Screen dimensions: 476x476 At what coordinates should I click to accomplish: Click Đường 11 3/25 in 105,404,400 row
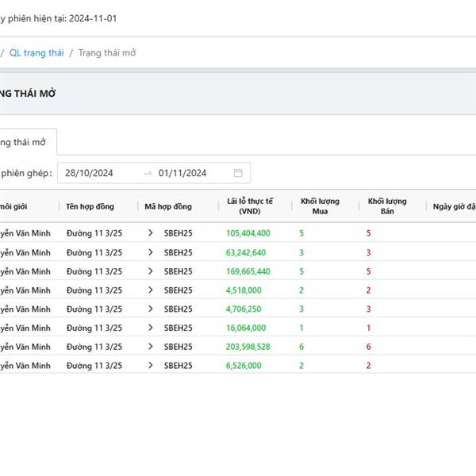94,233
